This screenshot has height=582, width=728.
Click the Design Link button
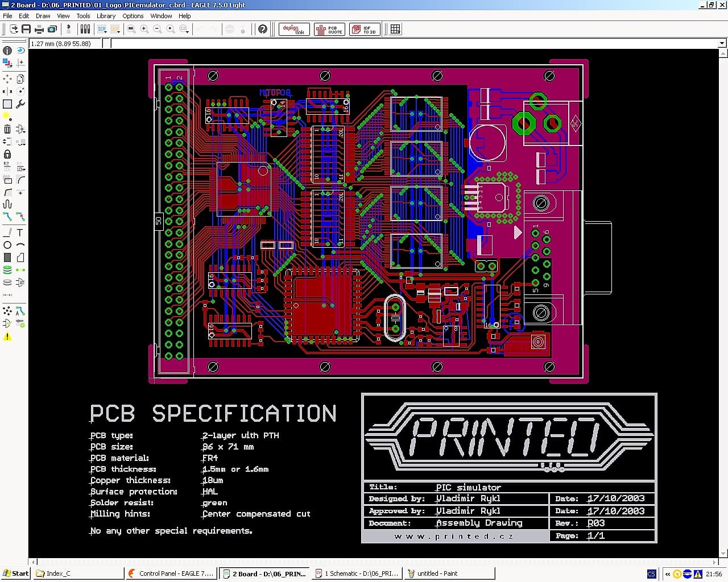coord(294,29)
